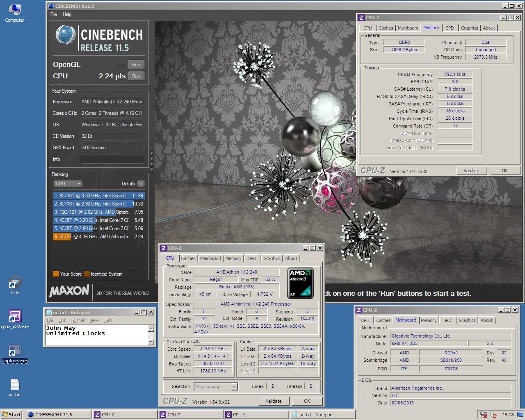Screen dimensions: 525x420
Task: Open the Computer desktop icon
Action: [14, 12]
